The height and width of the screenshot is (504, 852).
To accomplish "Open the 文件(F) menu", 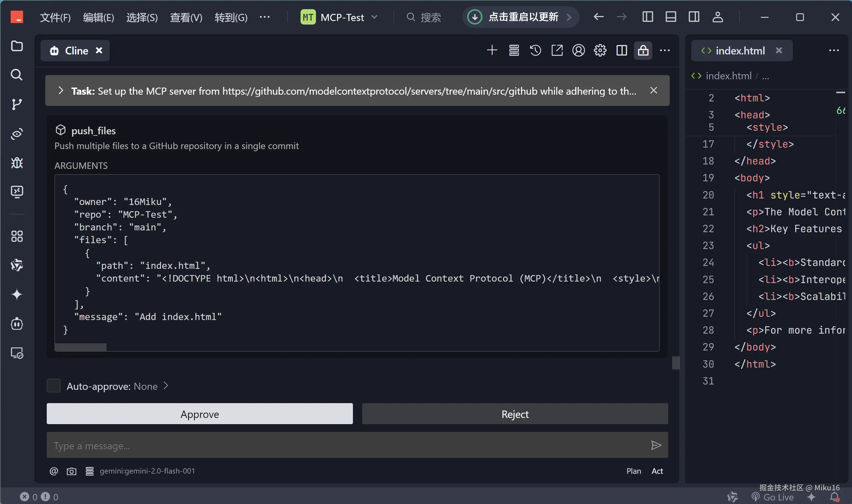I will (x=55, y=17).
